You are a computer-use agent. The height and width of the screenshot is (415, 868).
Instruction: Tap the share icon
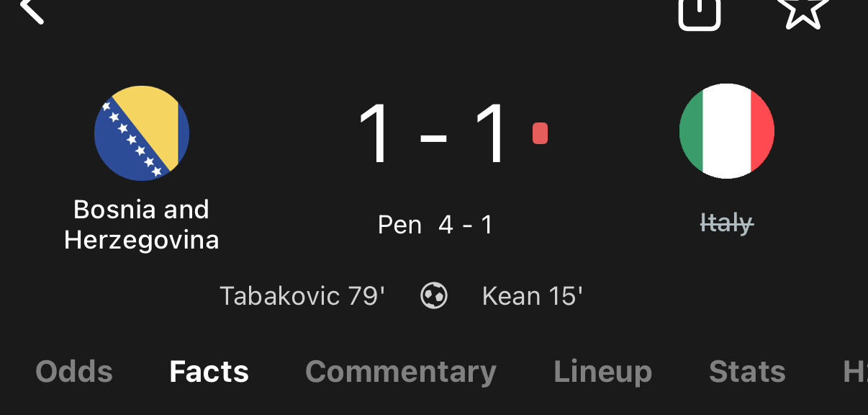tap(699, 12)
